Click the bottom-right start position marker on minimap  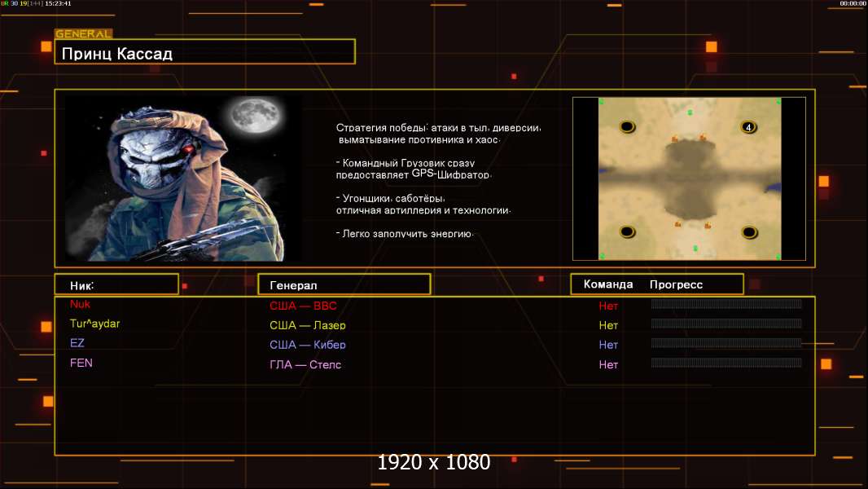tap(748, 232)
